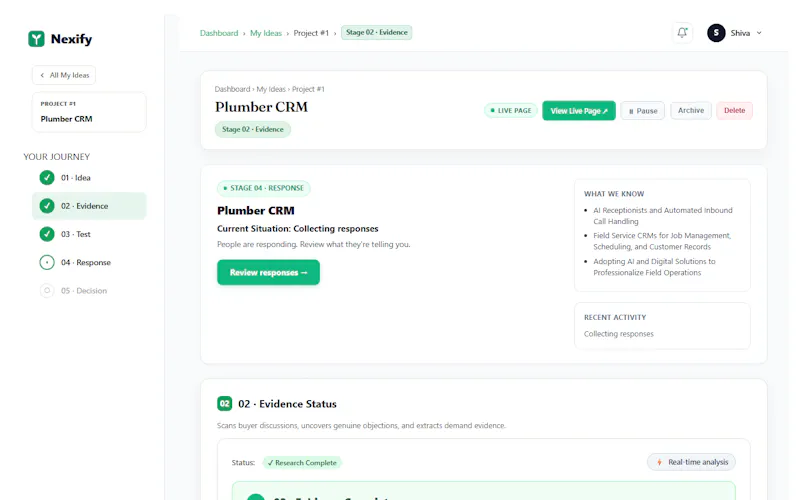This screenshot has height=500, width=800.
Task: Click Project #1 breadcrumb in top bar
Action: pos(311,33)
